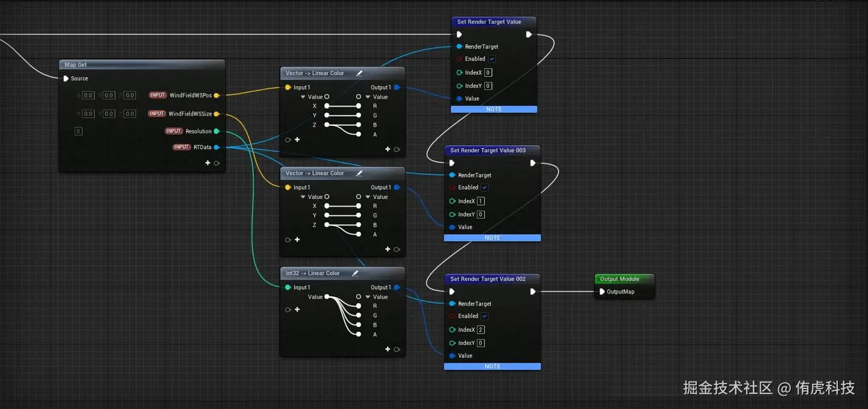Image resolution: width=868 pixels, height=409 pixels.
Task: Click the Z field of WindFieldWSSize
Action: click(130, 114)
